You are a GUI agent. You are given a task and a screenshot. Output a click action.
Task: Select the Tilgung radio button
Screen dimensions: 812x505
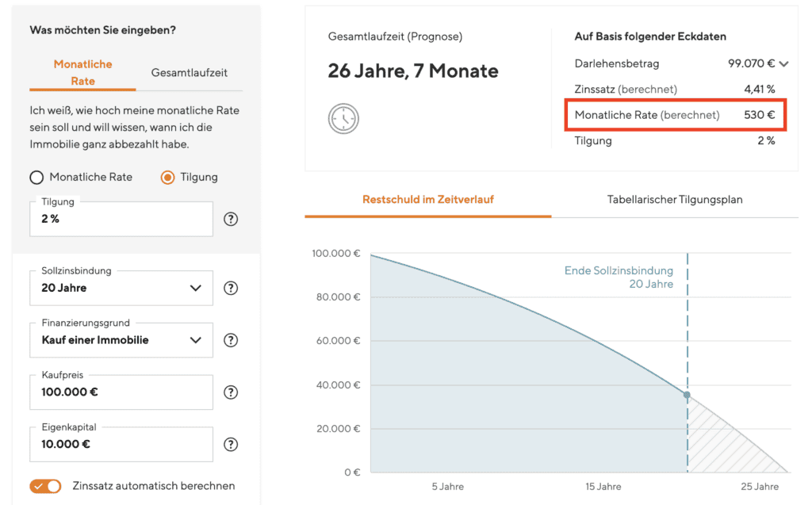click(167, 178)
